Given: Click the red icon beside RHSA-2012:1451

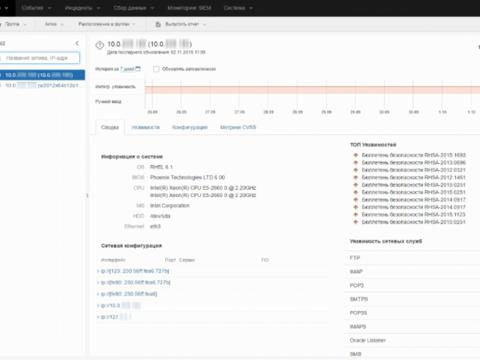Looking at the screenshot, I should tap(356, 177).
